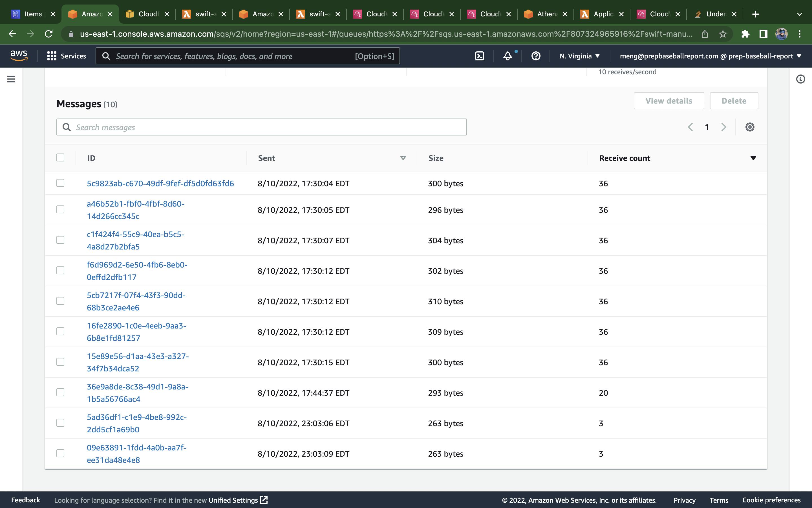Click the View details button
The width and height of the screenshot is (812, 508).
(669, 101)
